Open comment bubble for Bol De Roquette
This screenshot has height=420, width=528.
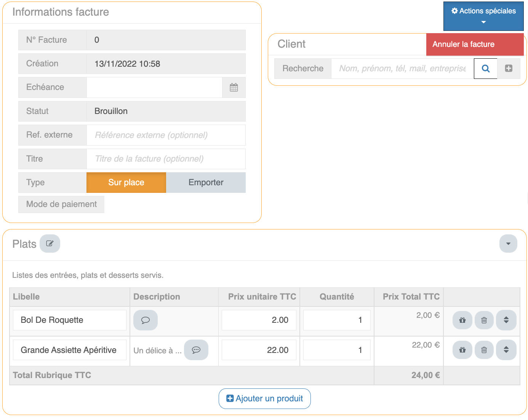(x=145, y=320)
